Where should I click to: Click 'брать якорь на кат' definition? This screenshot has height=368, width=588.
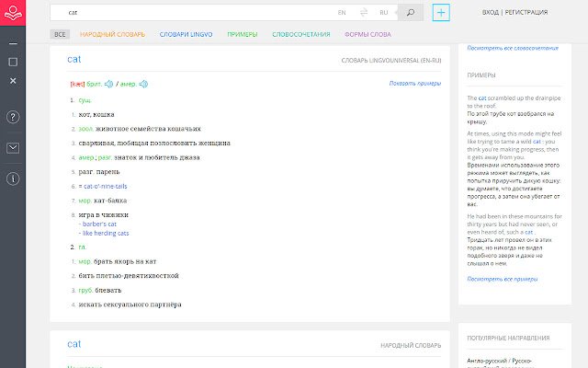click(125, 261)
